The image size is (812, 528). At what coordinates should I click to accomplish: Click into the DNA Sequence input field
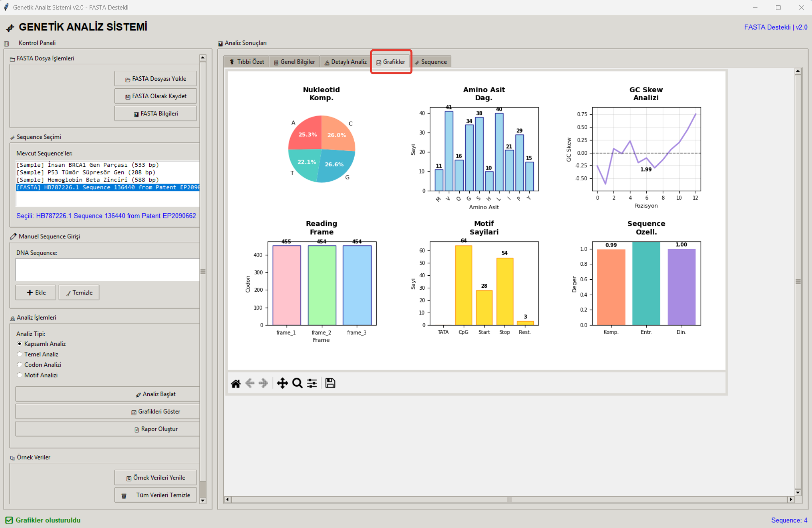[107, 270]
